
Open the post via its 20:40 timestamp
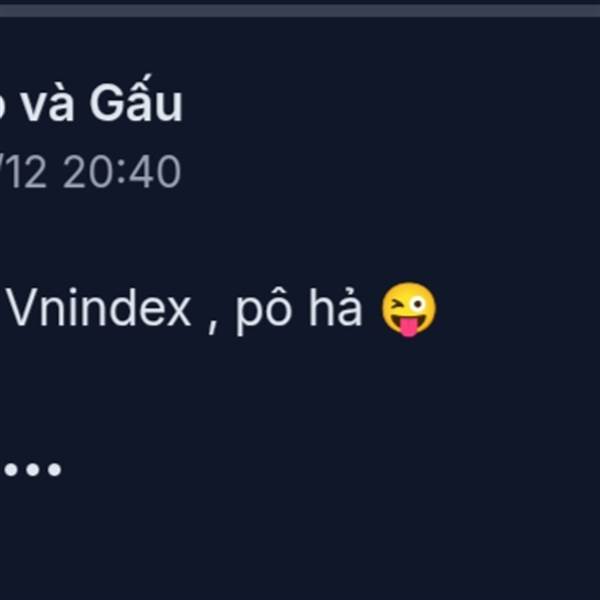[x=122, y=171]
